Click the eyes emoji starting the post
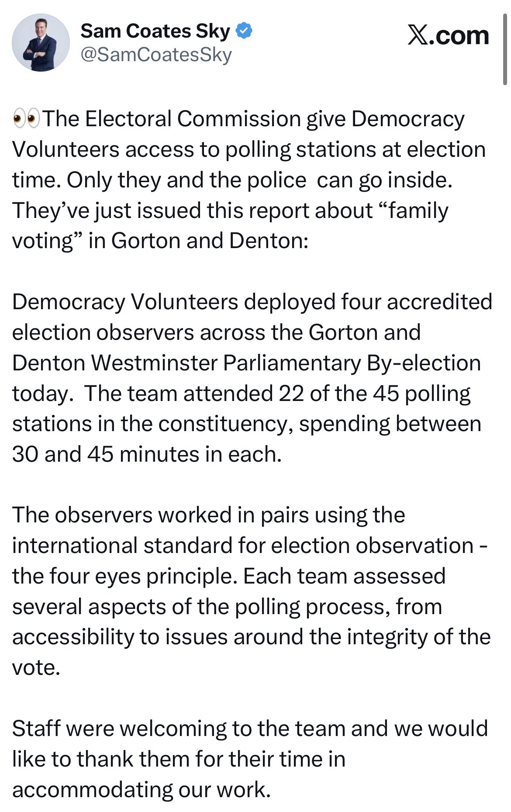 click(x=25, y=119)
